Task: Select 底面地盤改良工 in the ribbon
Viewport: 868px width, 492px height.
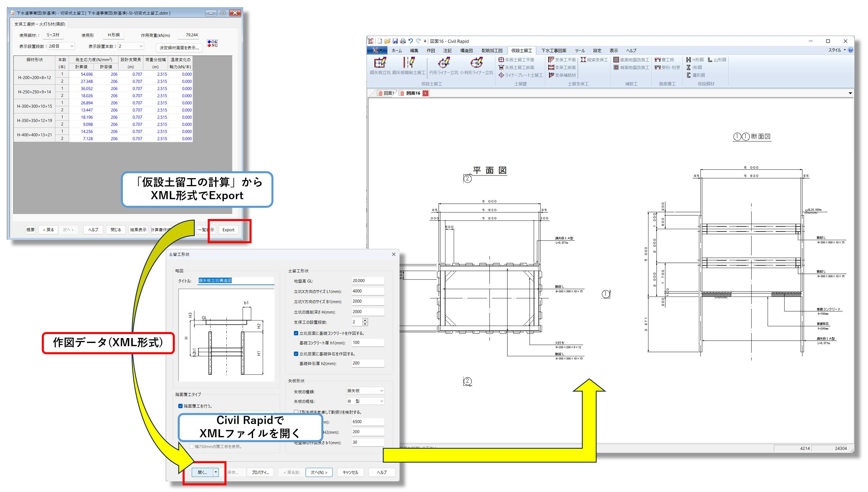Action: (x=631, y=60)
